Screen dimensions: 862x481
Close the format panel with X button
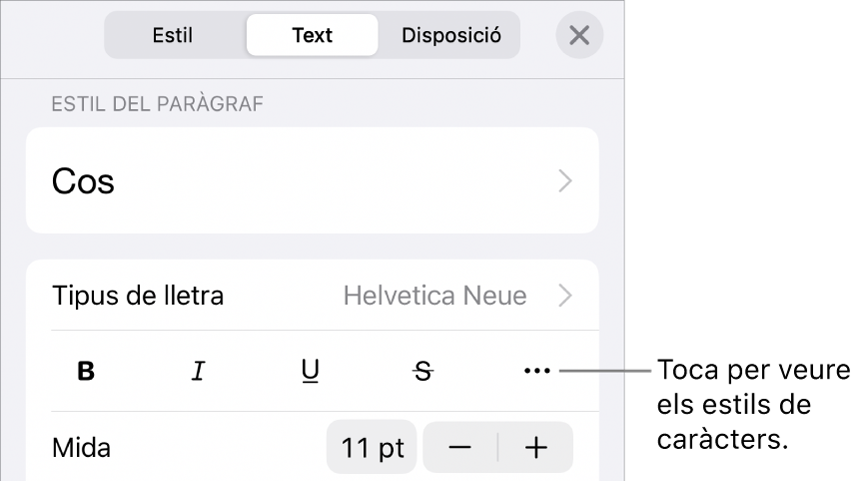pos(579,36)
